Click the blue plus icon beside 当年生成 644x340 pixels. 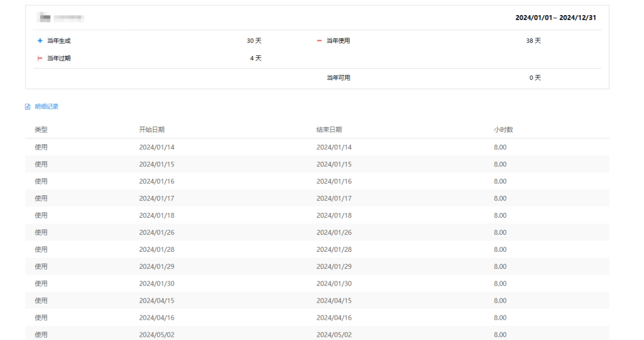point(40,41)
